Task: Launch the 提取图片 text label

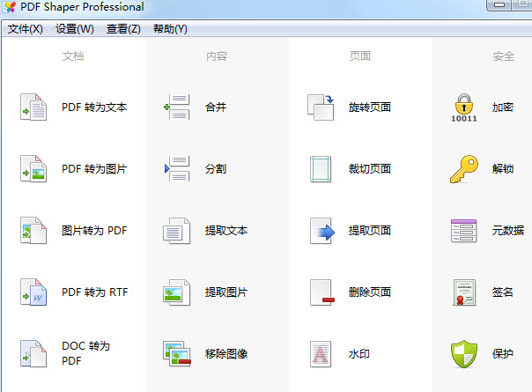Action: click(x=226, y=292)
